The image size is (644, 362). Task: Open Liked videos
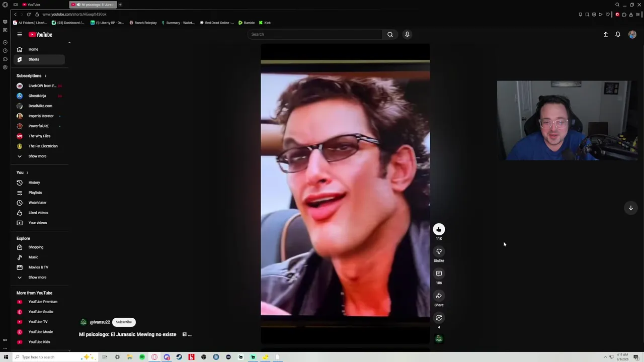(40, 213)
